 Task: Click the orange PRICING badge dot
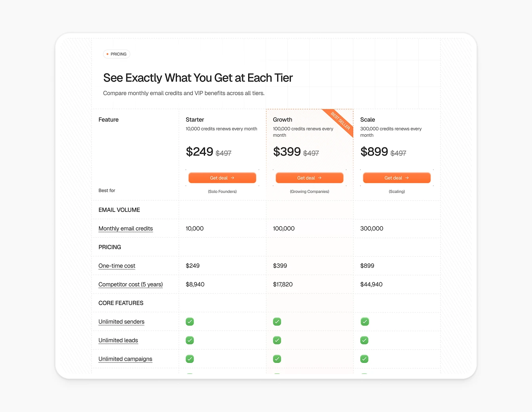[107, 54]
